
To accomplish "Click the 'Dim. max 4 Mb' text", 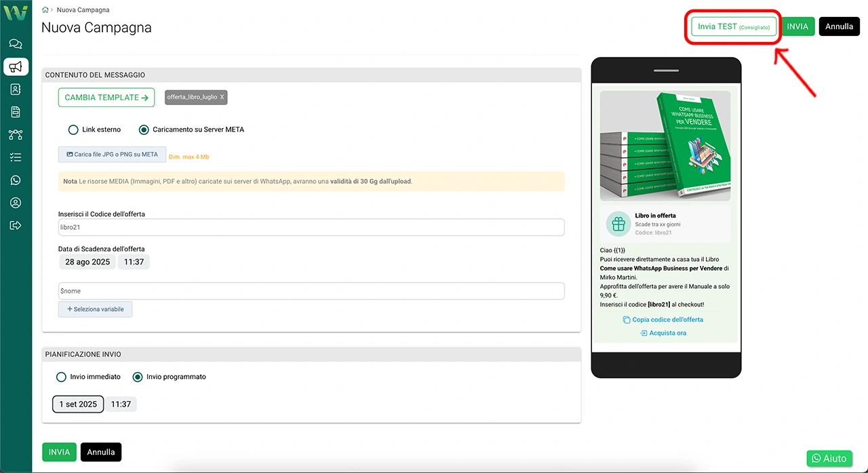I will 189,157.
